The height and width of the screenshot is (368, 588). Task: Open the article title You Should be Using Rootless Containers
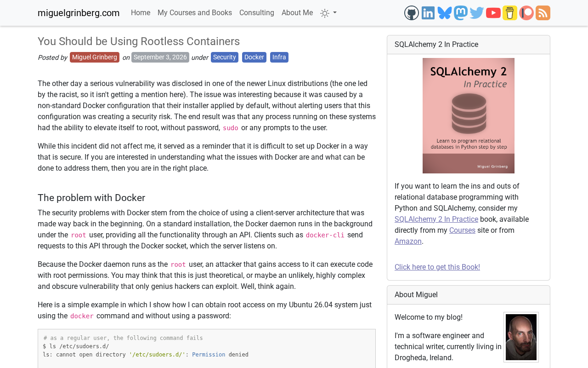[139, 41]
